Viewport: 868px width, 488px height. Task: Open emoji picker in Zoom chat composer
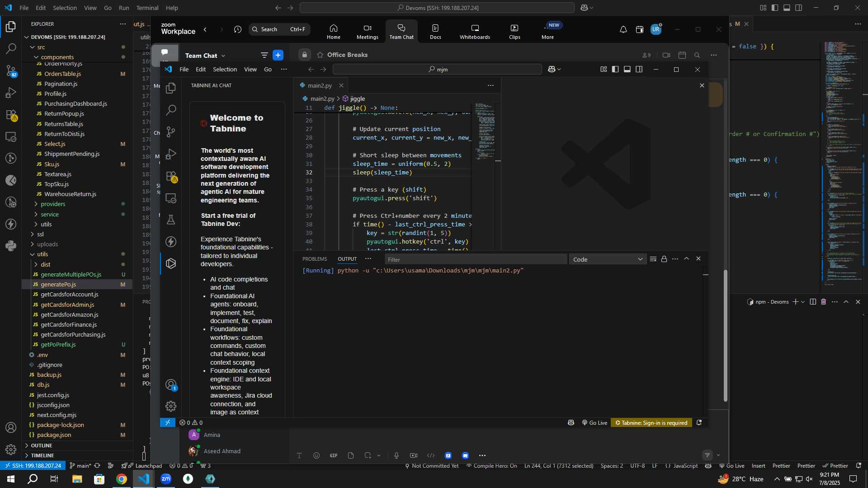click(x=316, y=455)
